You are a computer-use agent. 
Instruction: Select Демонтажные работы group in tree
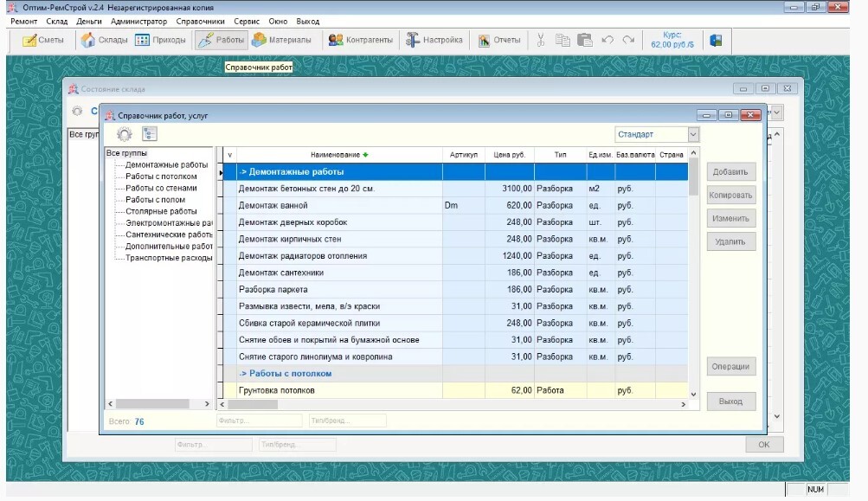pyautogui.click(x=166, y=164)
